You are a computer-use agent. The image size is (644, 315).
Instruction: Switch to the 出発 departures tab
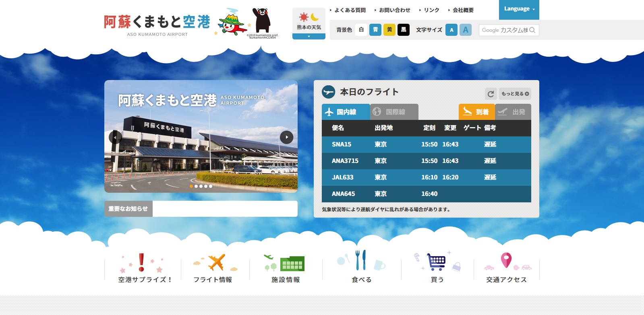[x=513, y=112]
